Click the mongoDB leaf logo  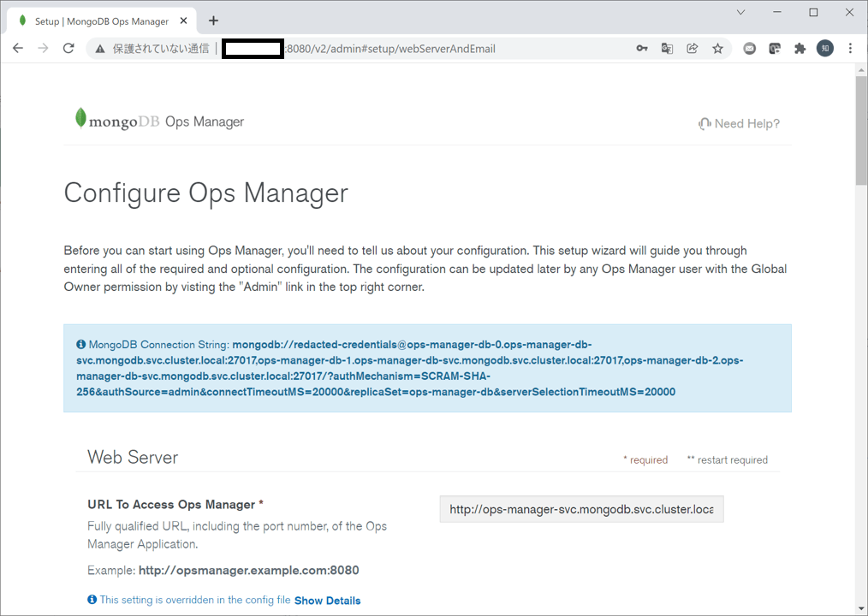click(x=80, y=119)
